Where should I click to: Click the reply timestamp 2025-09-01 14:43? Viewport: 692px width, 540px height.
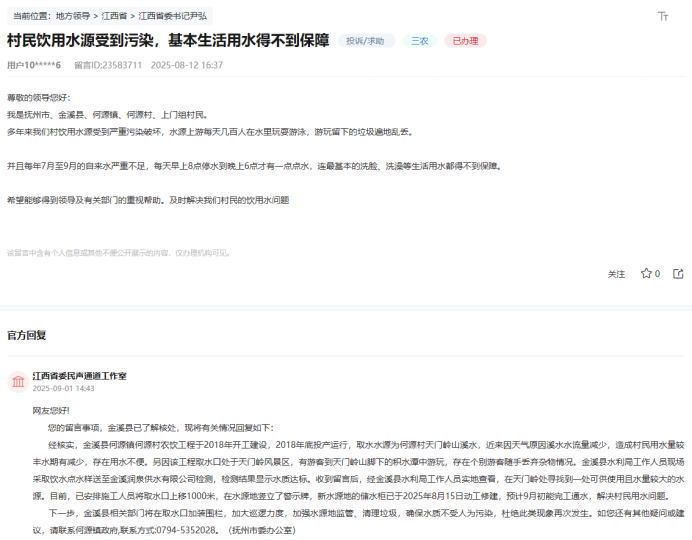click(x=63, y=388)
